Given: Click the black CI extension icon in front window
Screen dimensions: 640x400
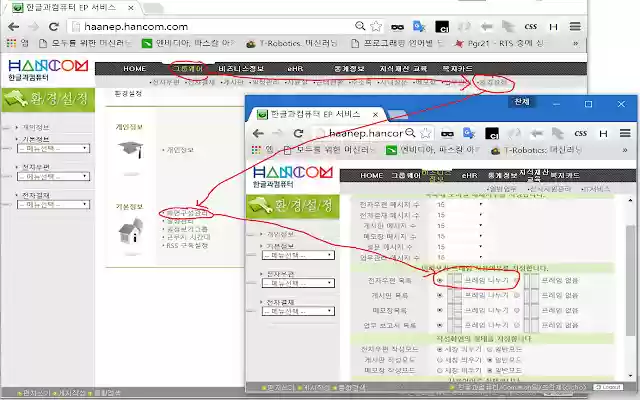Looking at the screenshot, I should pyautogui.click(x=491, y=133).
